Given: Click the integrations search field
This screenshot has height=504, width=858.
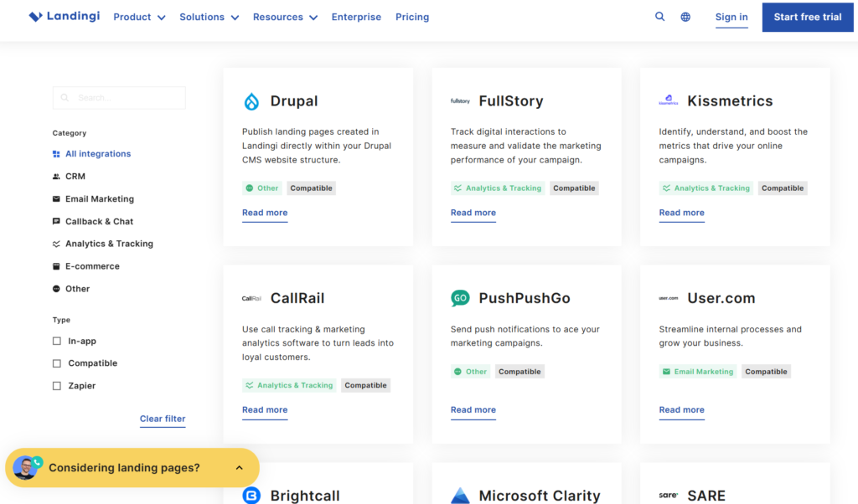Looking at the screenshot, I should [x=119, y=98].
